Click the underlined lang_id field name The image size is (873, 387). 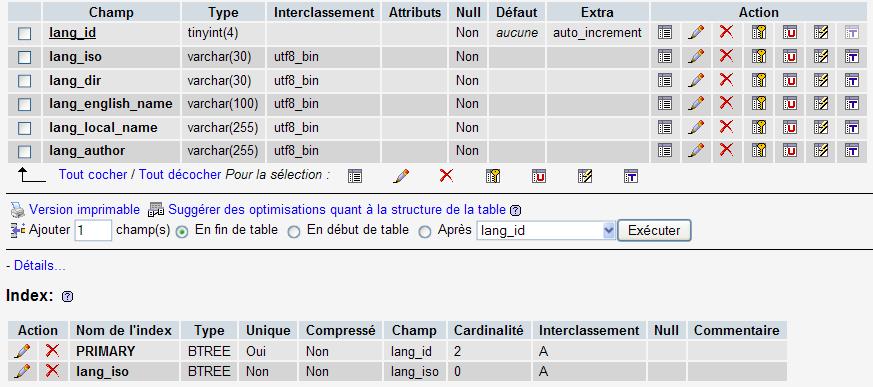click(72, 33)
